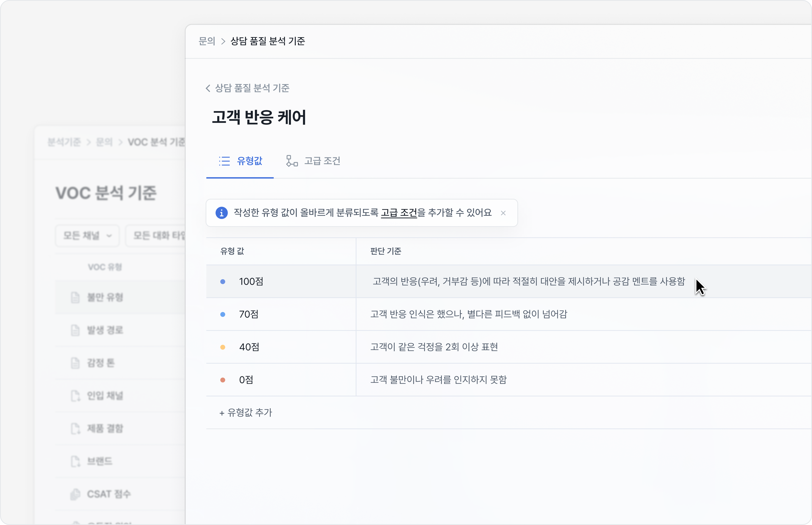This screenshot has height=525, width=812.
Task: Click 분석기준 breadcrumb in VOC window
Action: click(64, 142)
